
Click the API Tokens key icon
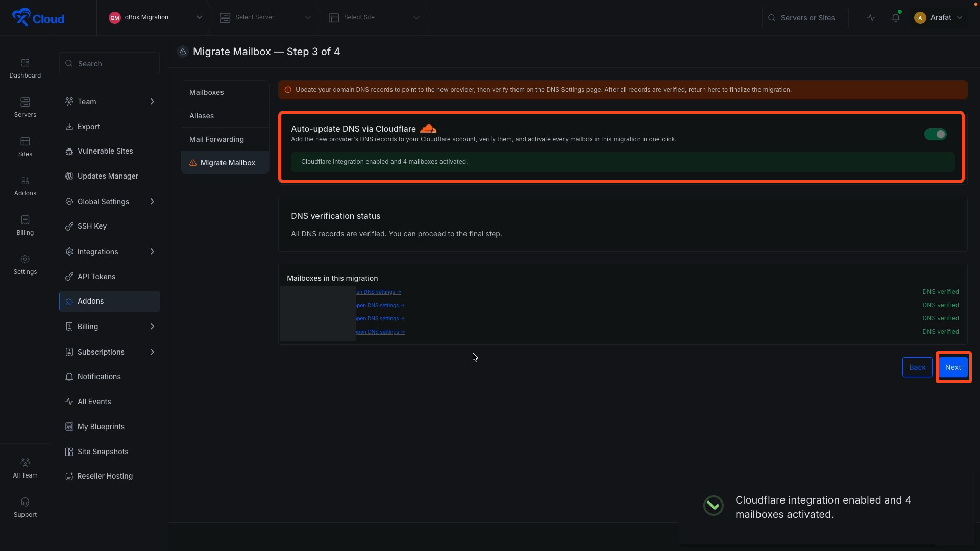tap(69, 277)
